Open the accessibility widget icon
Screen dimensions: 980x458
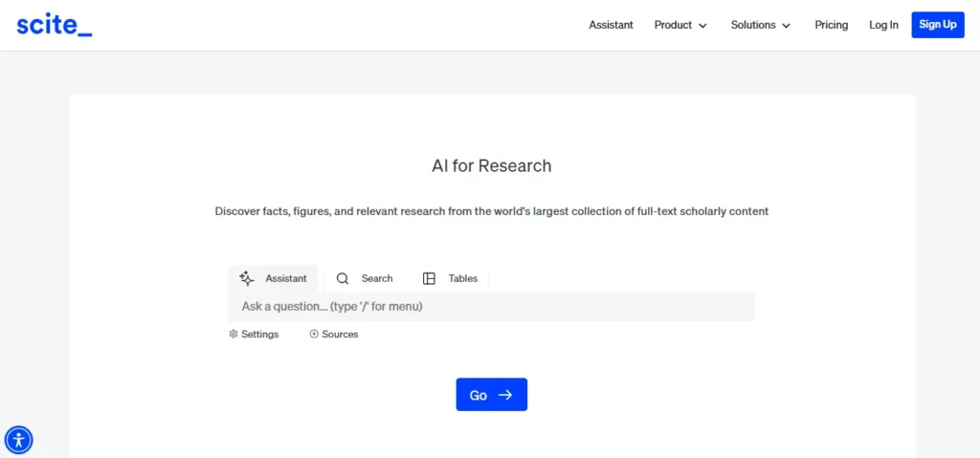tap(19, 440)
